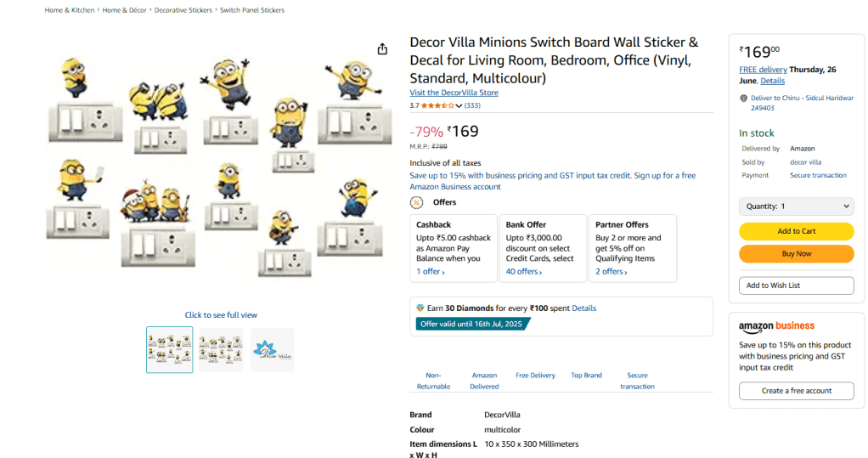The width and height of the screenshot is (868, 458).
Task: Click the diamond rewards icon
Action: tap(420, 308)
